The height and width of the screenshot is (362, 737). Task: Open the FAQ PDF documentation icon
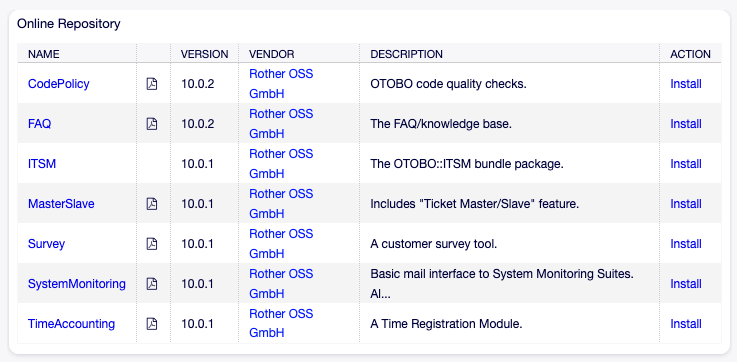click(152, 124)
